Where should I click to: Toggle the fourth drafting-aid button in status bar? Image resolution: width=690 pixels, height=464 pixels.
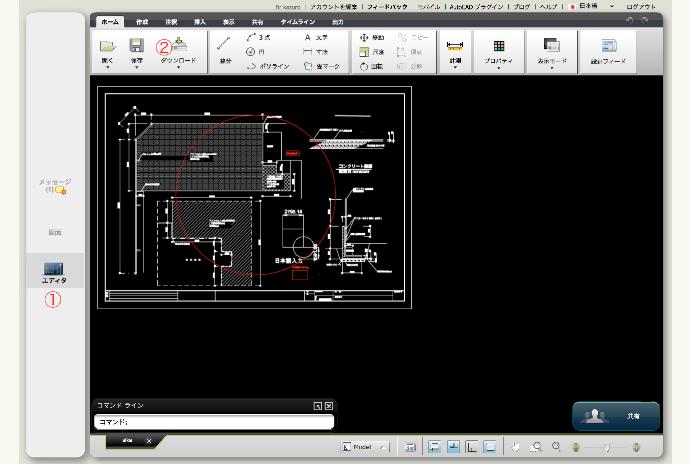click(x=490, y=447)
